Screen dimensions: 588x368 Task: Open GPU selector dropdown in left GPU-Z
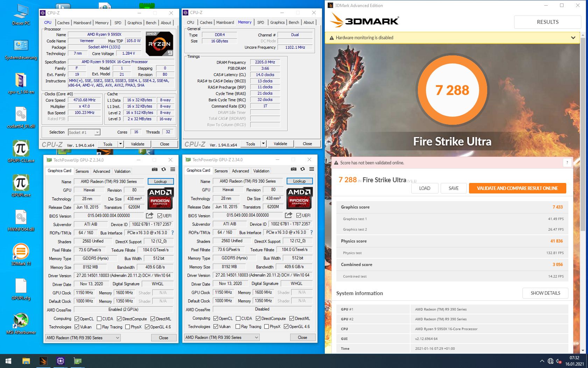(x=83, y=338)
